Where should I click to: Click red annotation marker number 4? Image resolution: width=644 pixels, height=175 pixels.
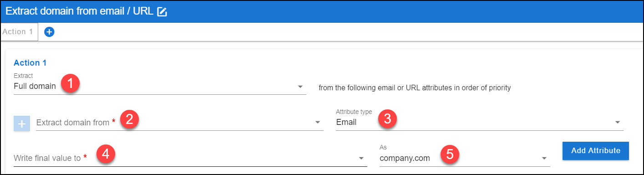click(106, 154)
